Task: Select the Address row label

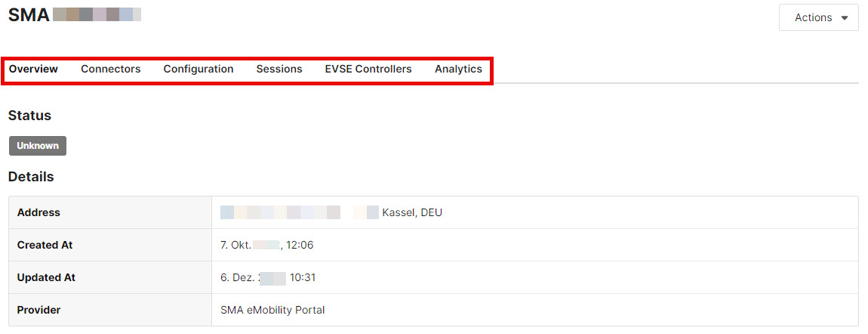Action: point(38,213)
